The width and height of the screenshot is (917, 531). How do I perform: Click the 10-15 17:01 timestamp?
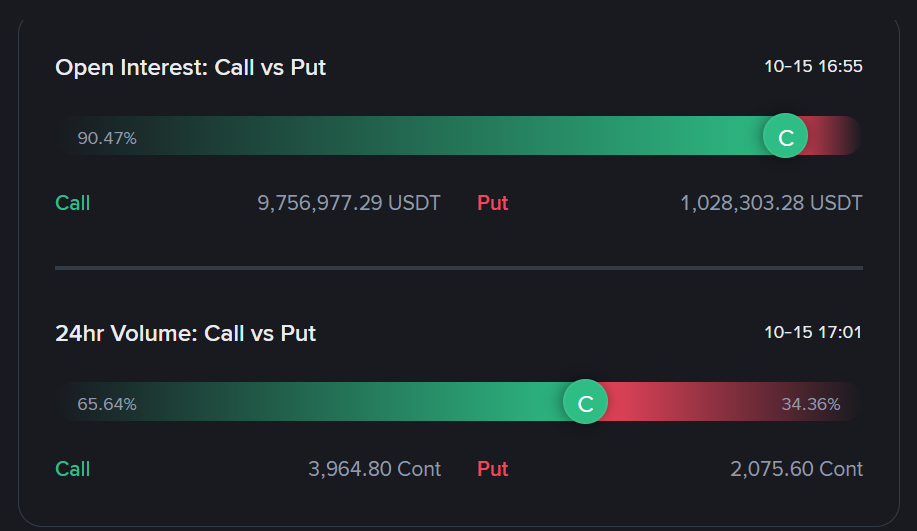click(813, 333)
